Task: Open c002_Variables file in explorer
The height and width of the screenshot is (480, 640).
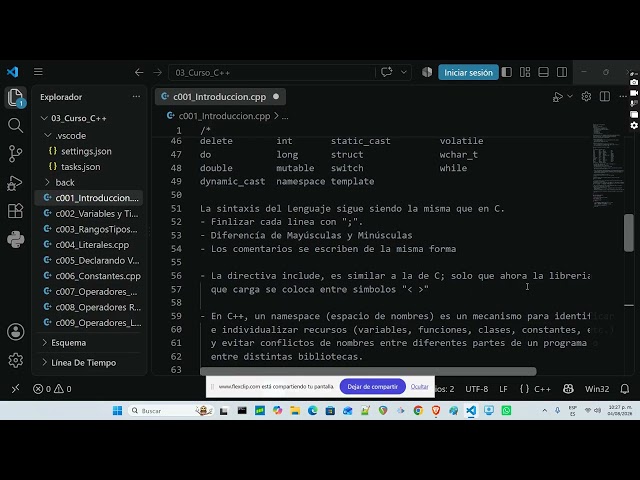Action: [97, 213]
